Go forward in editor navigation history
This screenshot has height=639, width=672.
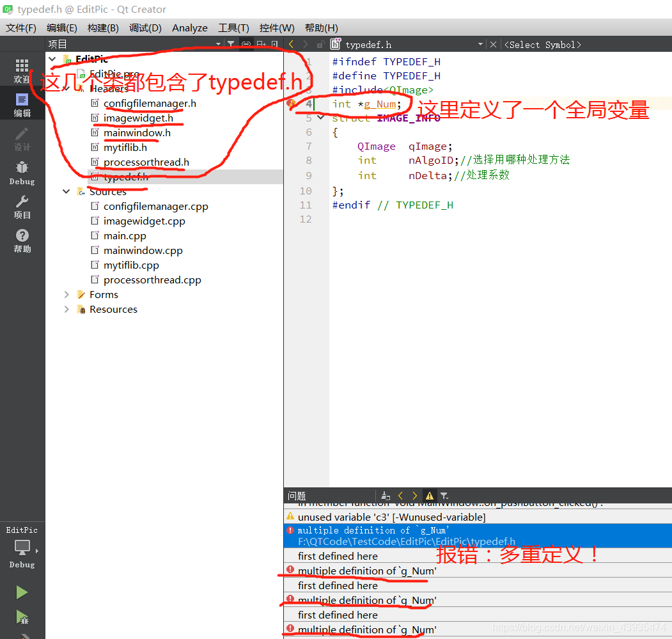click(305, 44)
